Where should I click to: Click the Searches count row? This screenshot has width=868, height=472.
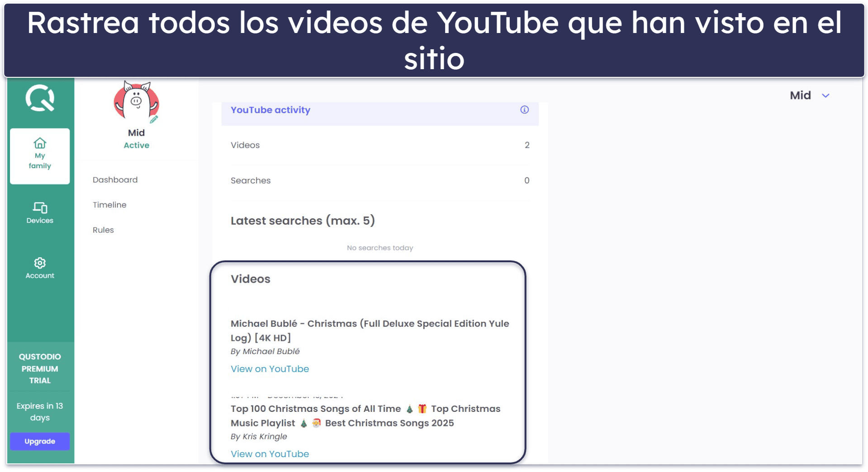click(x=380, y=180)
